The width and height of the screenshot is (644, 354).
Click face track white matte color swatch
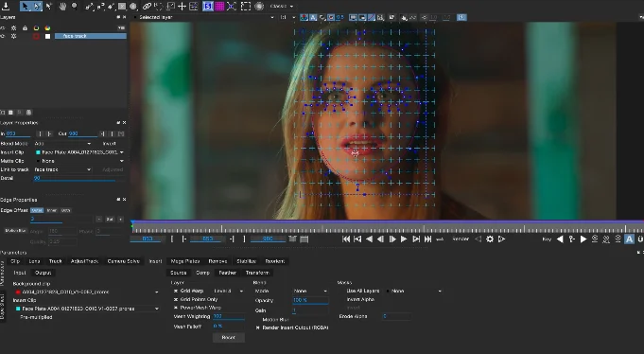[x=47, y=36]
